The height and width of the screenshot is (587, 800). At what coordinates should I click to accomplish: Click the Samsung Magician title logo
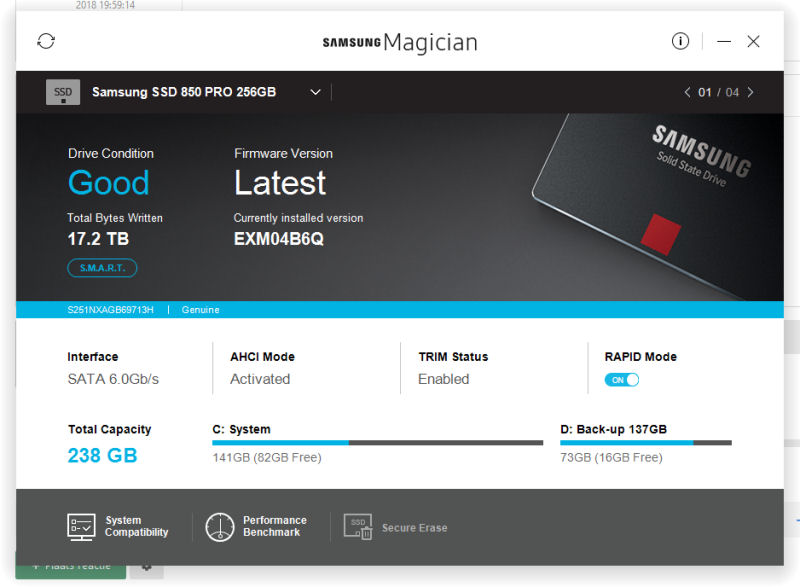[400, 42]
